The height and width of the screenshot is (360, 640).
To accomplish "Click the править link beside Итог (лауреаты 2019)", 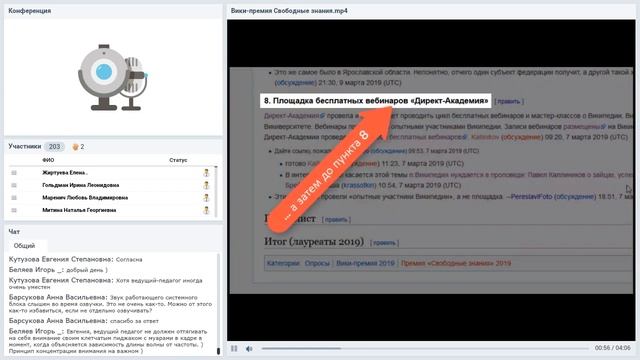I will pos(384,242).
